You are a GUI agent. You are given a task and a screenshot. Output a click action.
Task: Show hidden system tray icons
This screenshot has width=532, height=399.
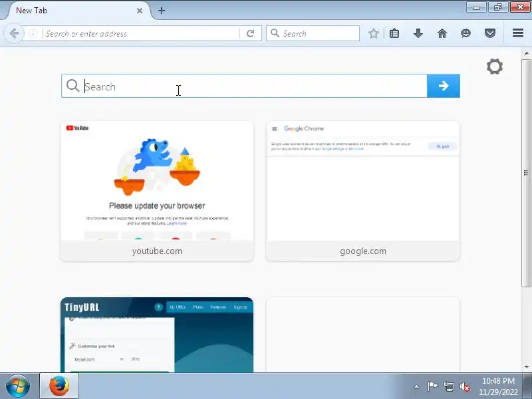click(x=416, y=386)
